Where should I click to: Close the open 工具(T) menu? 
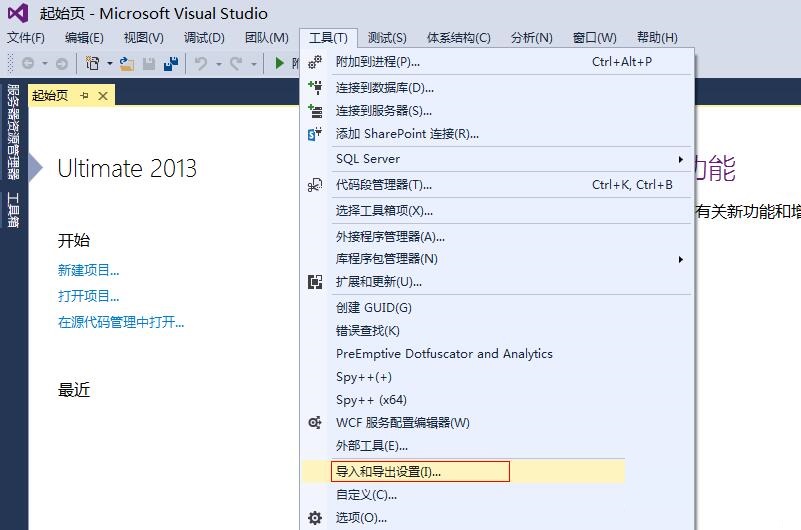[328, 38]
